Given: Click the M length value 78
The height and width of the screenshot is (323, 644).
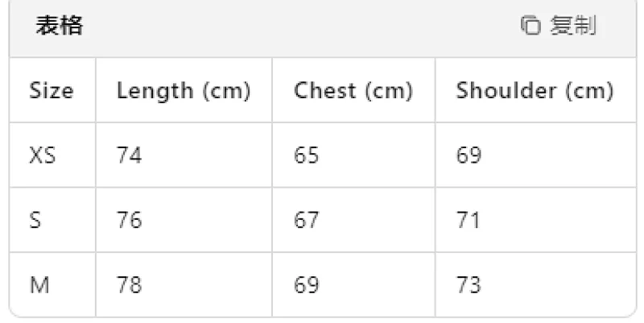Looking at the screenshot, I should coord(130,285).
